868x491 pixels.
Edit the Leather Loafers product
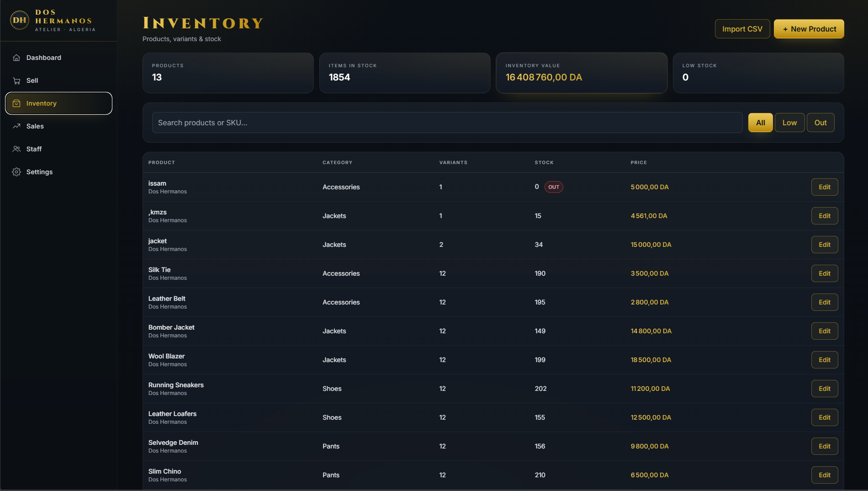pos(825,417)
